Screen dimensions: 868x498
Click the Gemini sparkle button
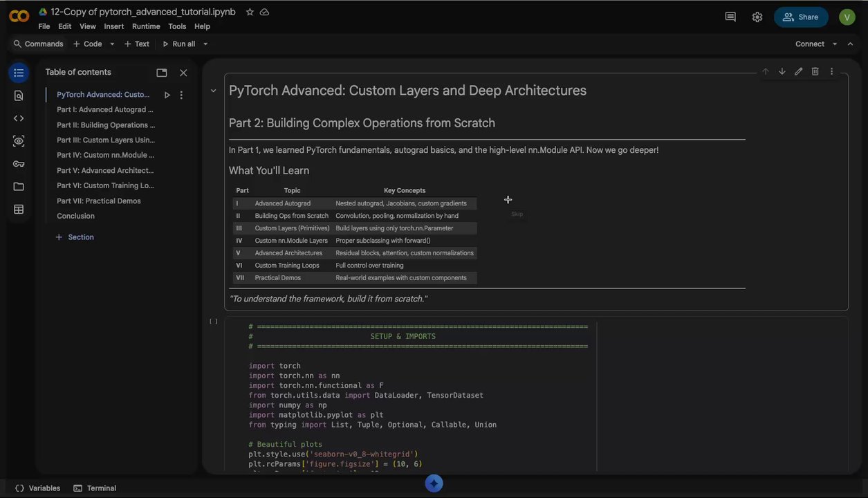pyautogui.click(x=434, y=483)
